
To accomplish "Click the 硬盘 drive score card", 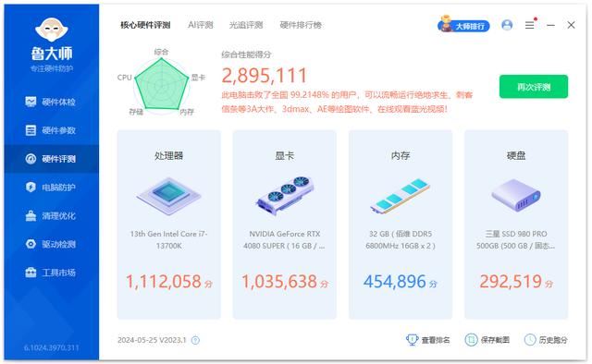I will click(x=516, y=224).
